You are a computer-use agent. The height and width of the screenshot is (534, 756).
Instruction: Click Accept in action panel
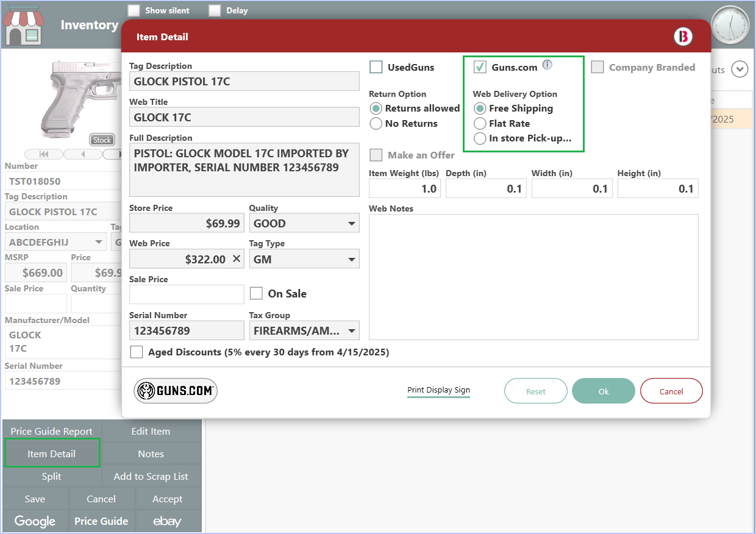[168, 499]
